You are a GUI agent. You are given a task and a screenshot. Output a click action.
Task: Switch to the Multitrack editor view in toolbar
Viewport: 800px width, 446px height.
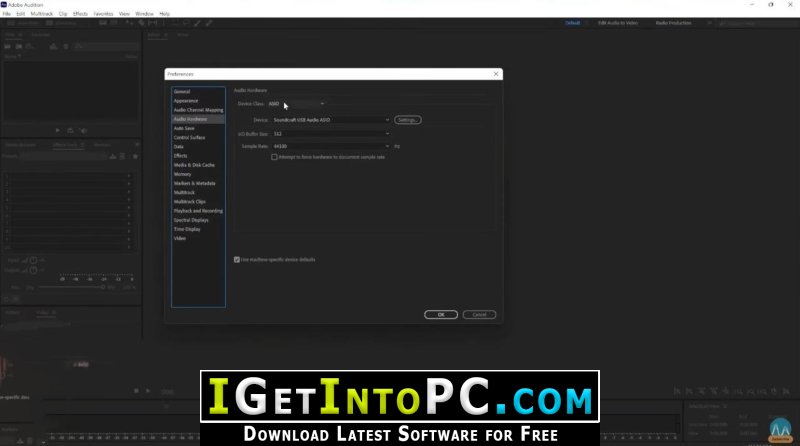61,23
